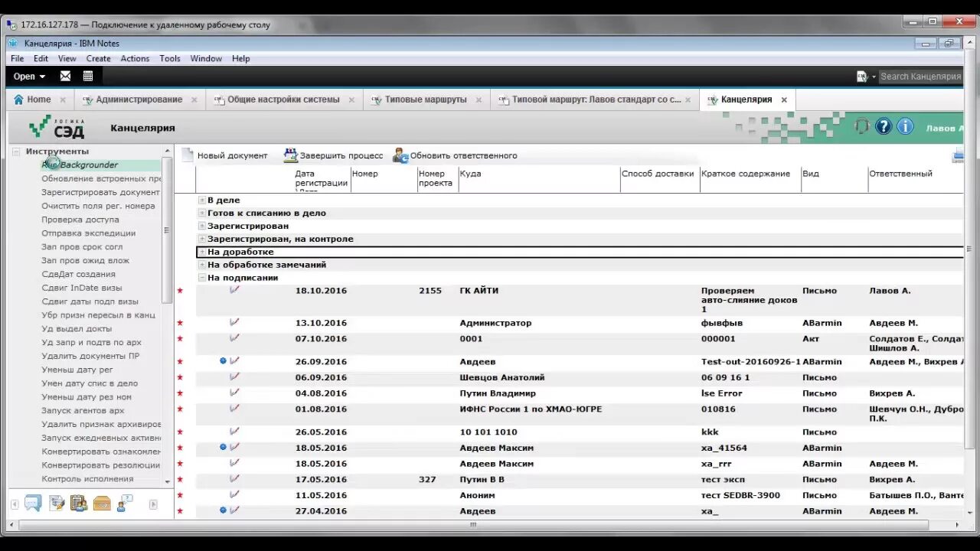Expand 'Зарегистрирован, на контроле' category
This screenshot has height=551, width=980.
pyautogui.click(x=202, y=239)
